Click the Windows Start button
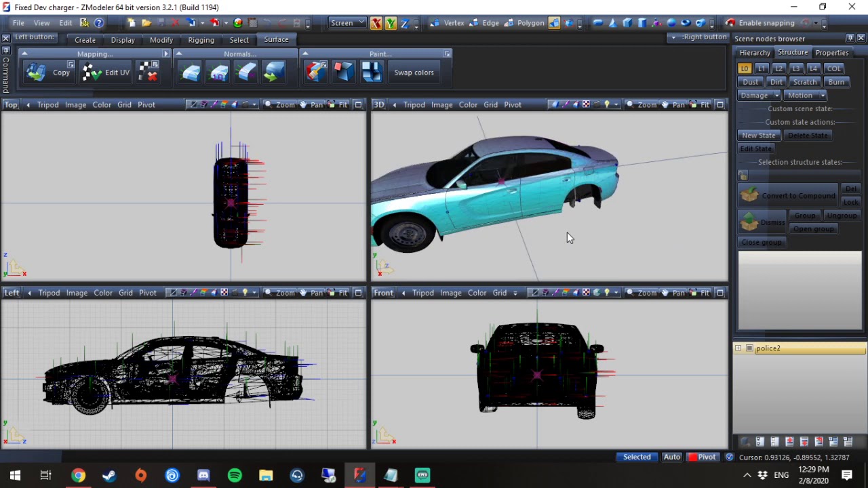Viewport: 868px width, 488px height. point(15,475)
